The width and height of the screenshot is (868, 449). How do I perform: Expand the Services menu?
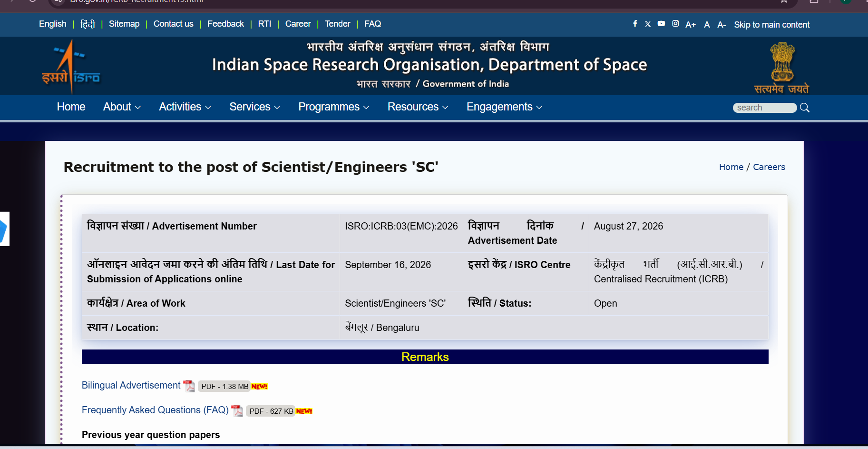pyautogui.click(x=255, y=107)
